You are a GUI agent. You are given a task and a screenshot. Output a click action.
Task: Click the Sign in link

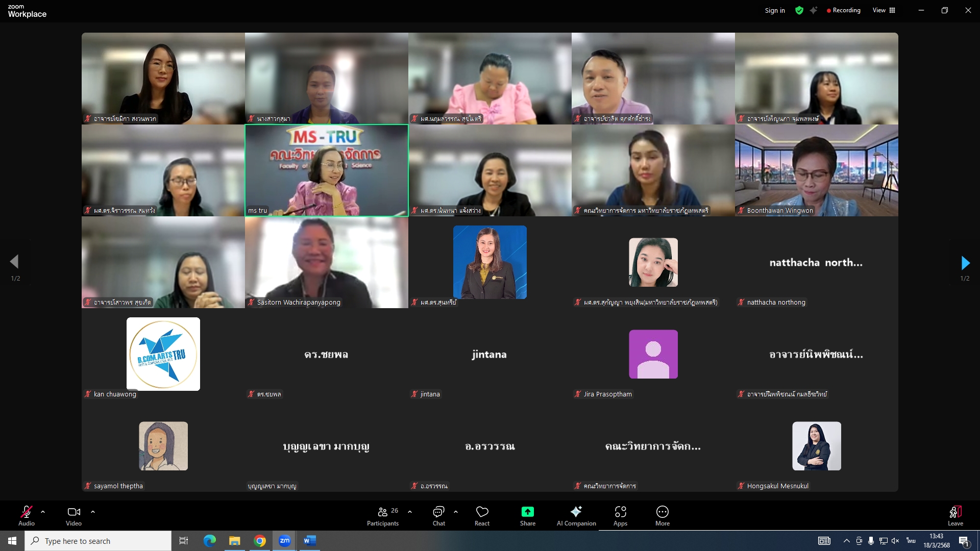(x=774, y=10)
